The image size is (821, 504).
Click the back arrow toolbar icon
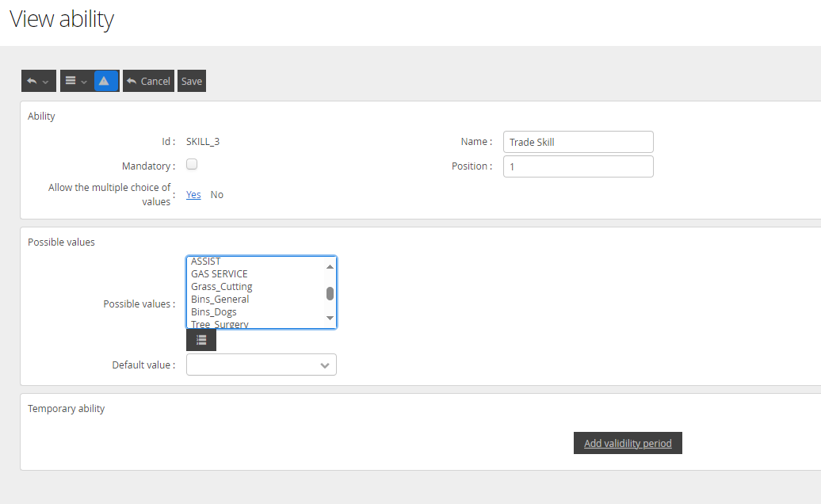pos(38,81)
